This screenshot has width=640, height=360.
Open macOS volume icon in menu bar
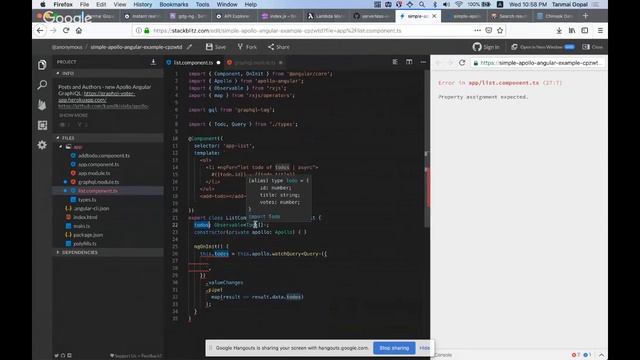[x=446, y=4]
